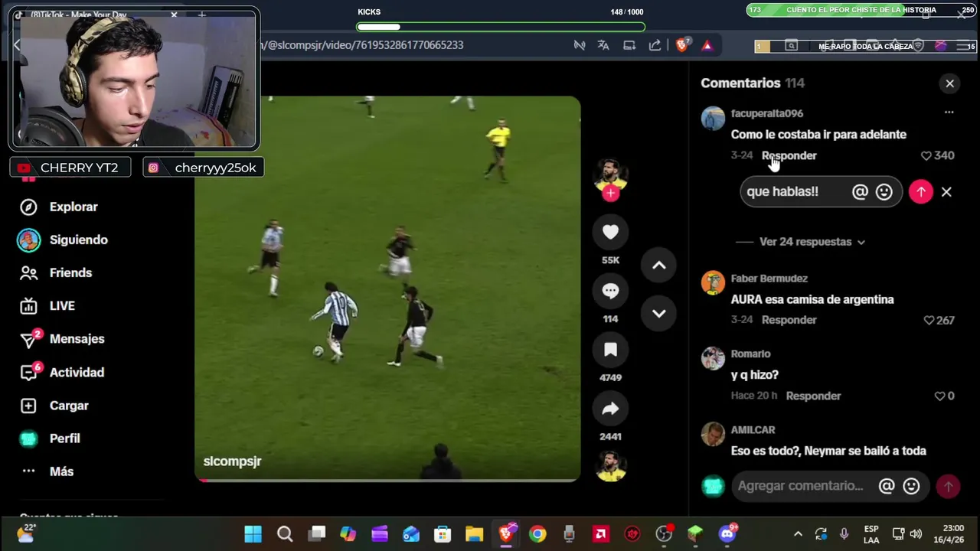Open Microsoft Store from the taskbar
The image size is (980, 551).
coord(443,534)
